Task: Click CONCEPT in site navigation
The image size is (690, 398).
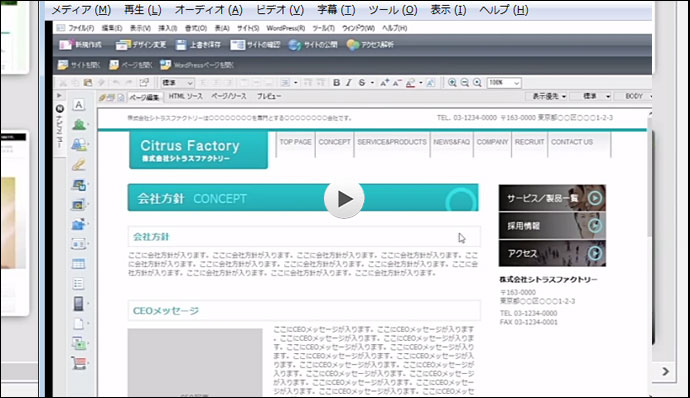Action: 334,142
